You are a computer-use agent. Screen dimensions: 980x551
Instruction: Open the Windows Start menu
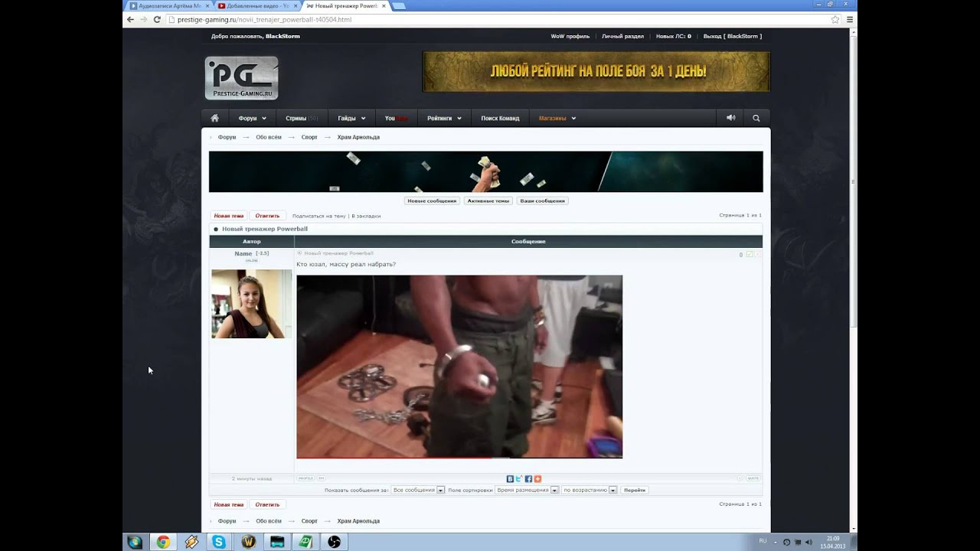point(135,542)
